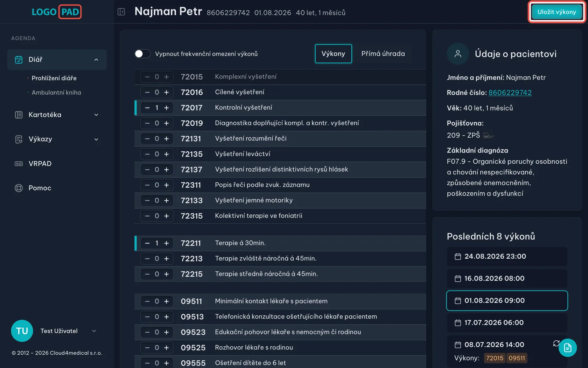This screenshot has height=368, width=588.
Task: Click the Kartotéka icon in sidebar
Action: pyautogui.click(x=19, y=115)
